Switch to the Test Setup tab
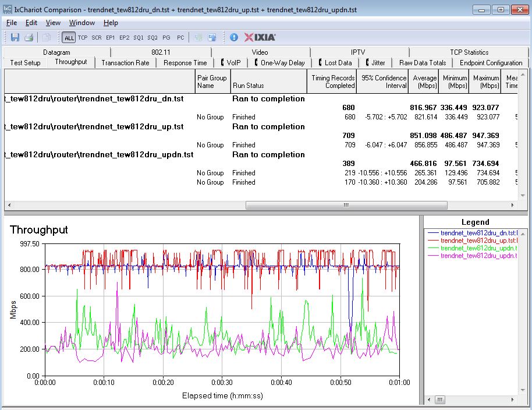532x410 pixels. tap(25, 63)
